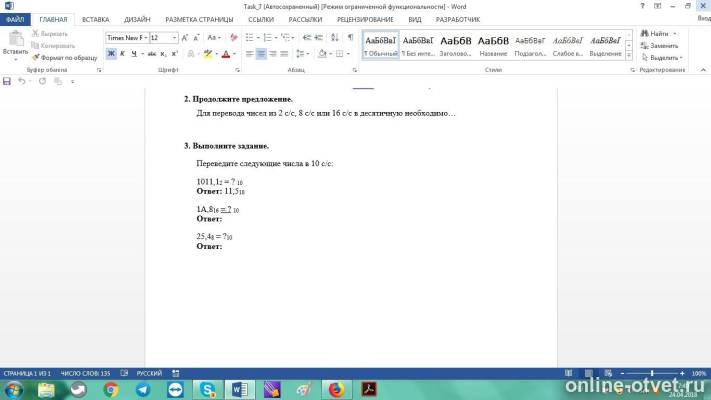Open Chrome from the taskbar
This screenshot has width=711, height=400.
111,390
